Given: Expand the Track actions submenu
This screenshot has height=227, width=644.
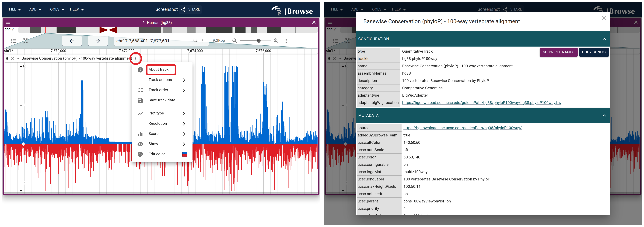Looking at the screenshot, I should click(x=162, y=80).
